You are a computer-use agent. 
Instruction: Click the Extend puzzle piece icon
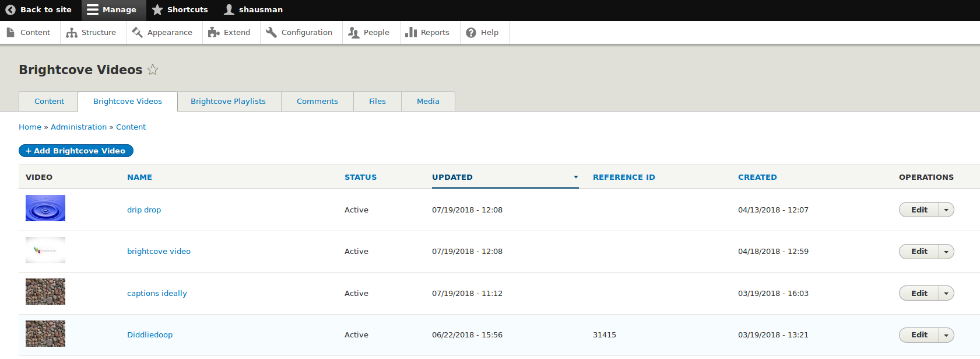pos(214,33)
